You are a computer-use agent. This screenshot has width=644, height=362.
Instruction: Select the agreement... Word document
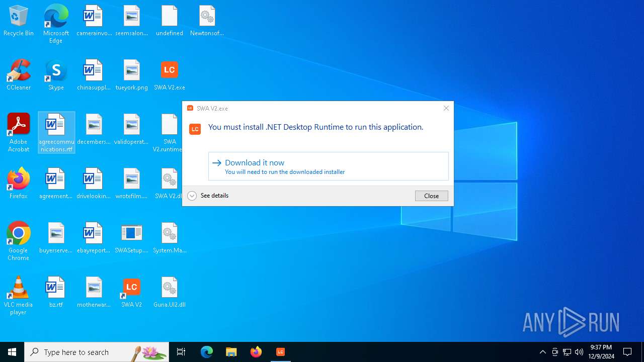coord(56,184)
